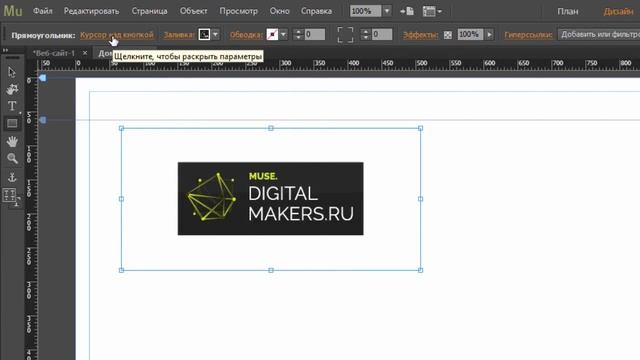
Task: Click the effects checkerboard icon
Action: (448, 35)
